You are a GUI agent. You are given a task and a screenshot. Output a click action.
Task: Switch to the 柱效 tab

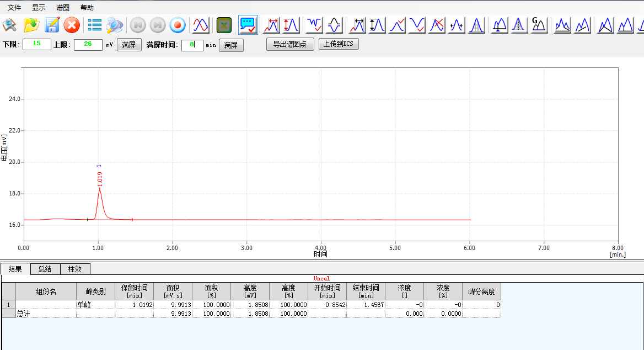[75, 269]
